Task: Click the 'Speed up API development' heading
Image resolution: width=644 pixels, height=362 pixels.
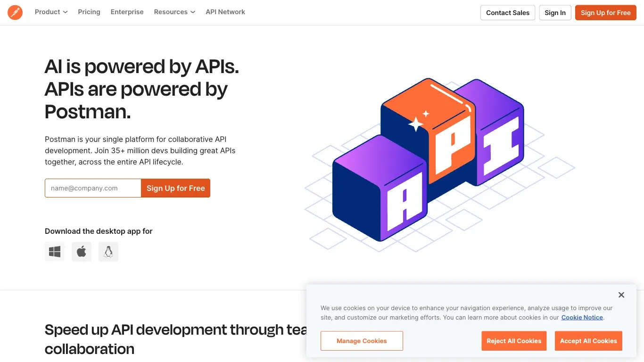Action: pos(176,339)
